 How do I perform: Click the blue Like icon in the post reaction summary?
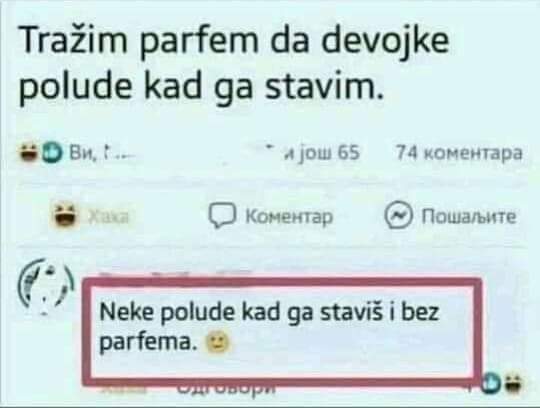(x=53, y=153)
